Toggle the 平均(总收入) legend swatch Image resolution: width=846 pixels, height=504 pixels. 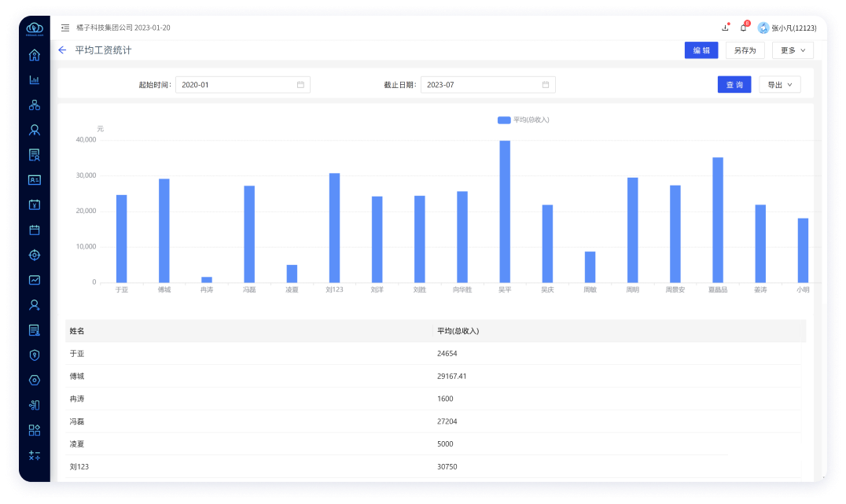(504, 120)
